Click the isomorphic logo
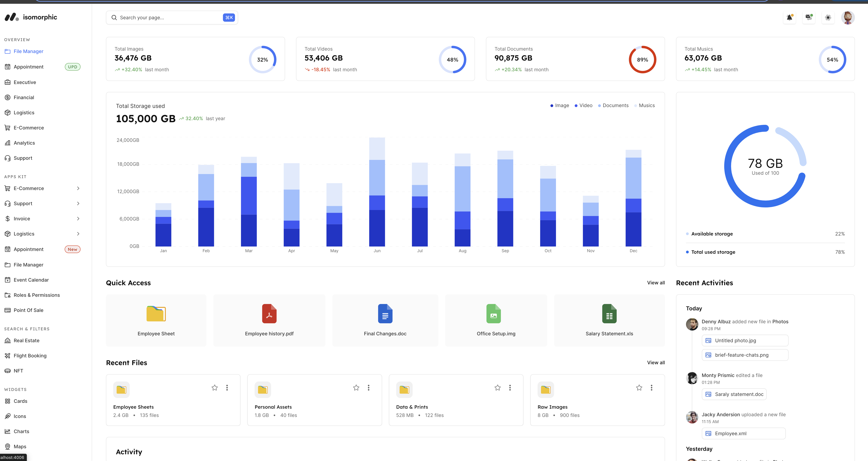Viewport: 868px width, 461px height. 31,17
